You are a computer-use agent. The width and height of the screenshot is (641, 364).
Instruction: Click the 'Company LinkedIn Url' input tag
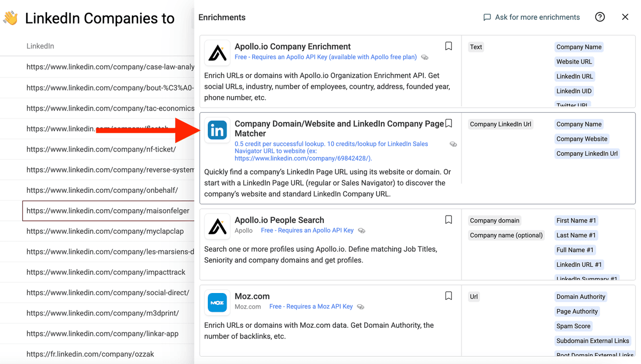(501, 124)
